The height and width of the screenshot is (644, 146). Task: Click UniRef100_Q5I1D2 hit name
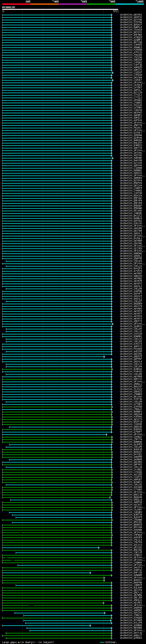point(131,548)
